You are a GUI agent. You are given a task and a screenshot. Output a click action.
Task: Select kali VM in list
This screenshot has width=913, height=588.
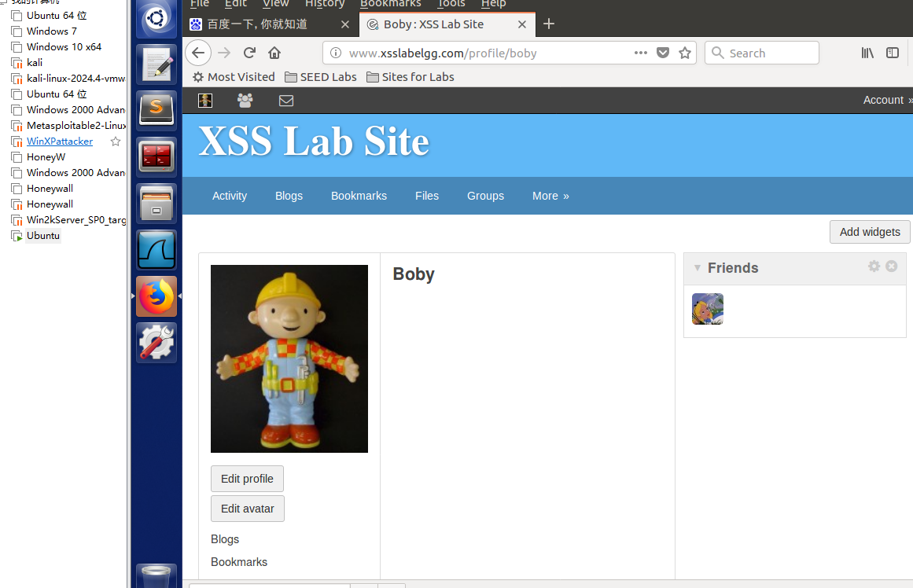35,62
